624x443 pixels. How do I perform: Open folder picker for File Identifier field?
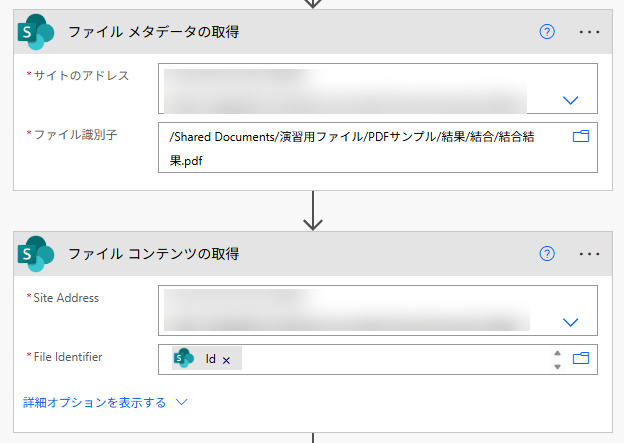coord(581,359)
